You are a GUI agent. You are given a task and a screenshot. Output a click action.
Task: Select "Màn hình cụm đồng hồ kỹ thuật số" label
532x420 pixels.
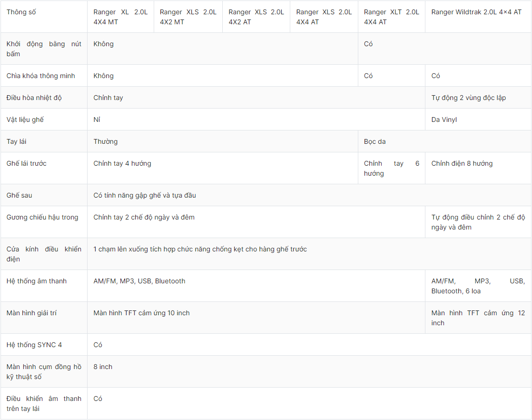click(x=44, y=372)
